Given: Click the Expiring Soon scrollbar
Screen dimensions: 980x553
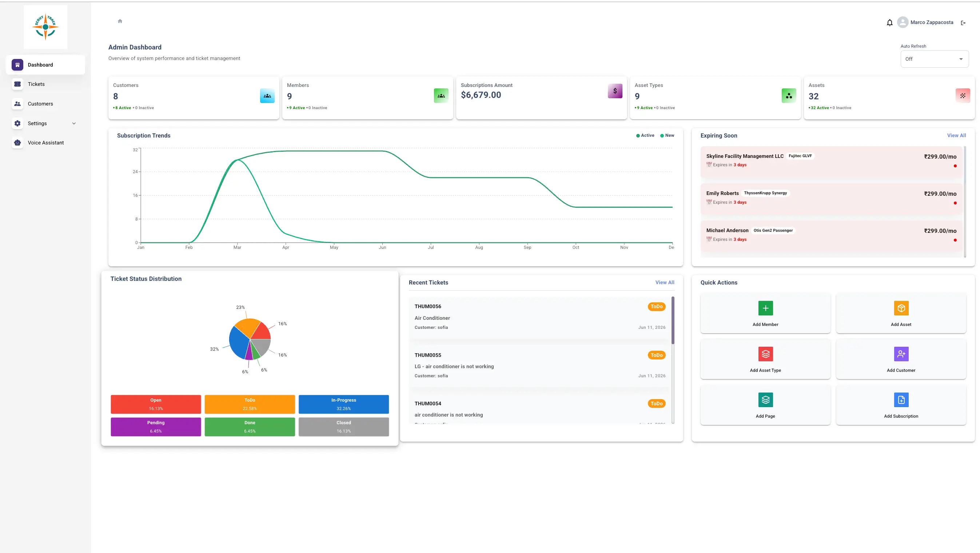Looking at the screenshot, I should coord(965,202).
